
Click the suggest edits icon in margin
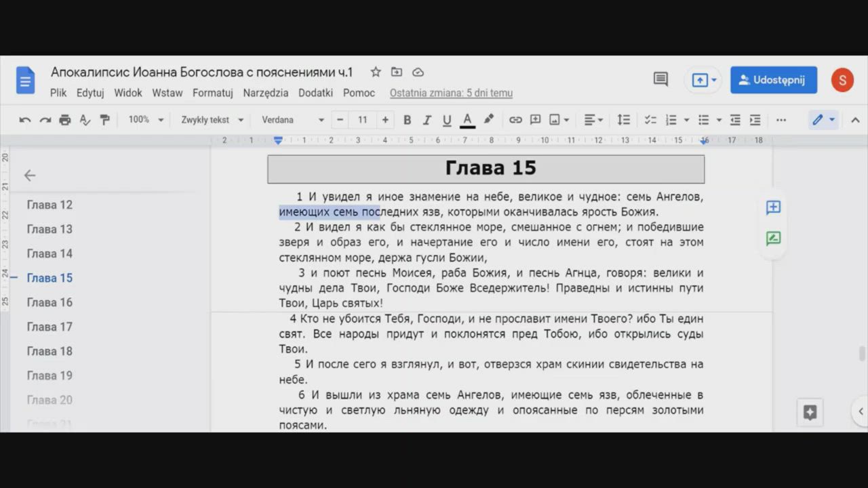[x=773, y=238]
